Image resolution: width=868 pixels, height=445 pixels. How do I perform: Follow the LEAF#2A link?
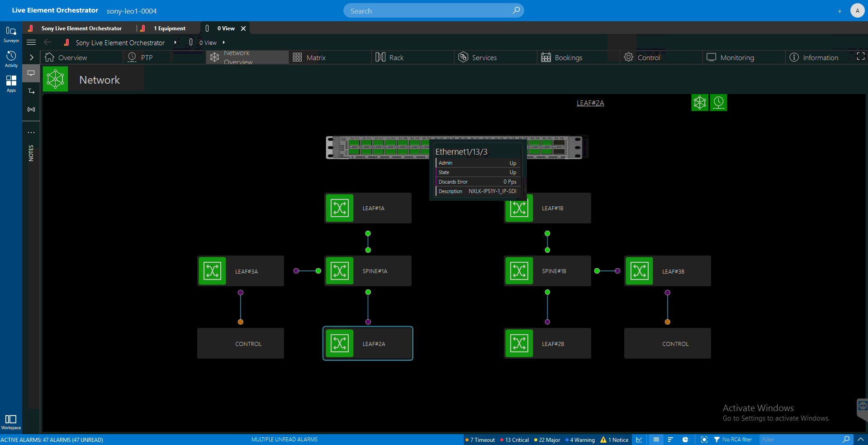pyautogui.click(x=590, y=103)
